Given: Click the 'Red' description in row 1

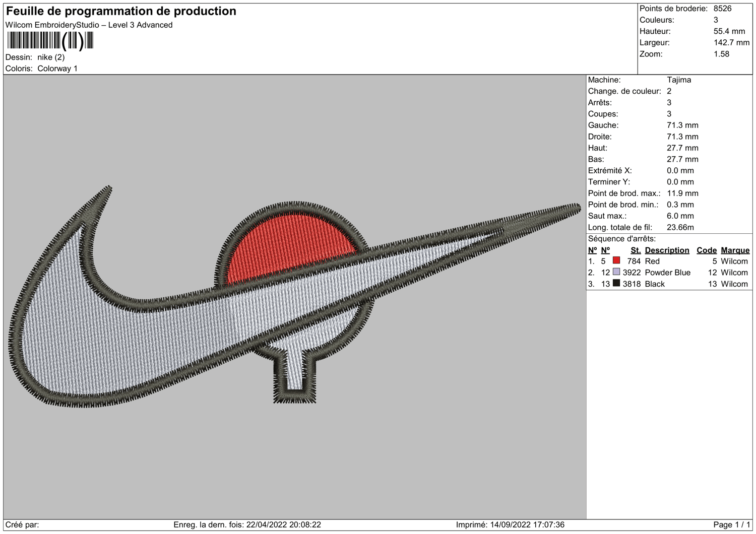Looking at the screenshot, I should click(x=652, y=261).
